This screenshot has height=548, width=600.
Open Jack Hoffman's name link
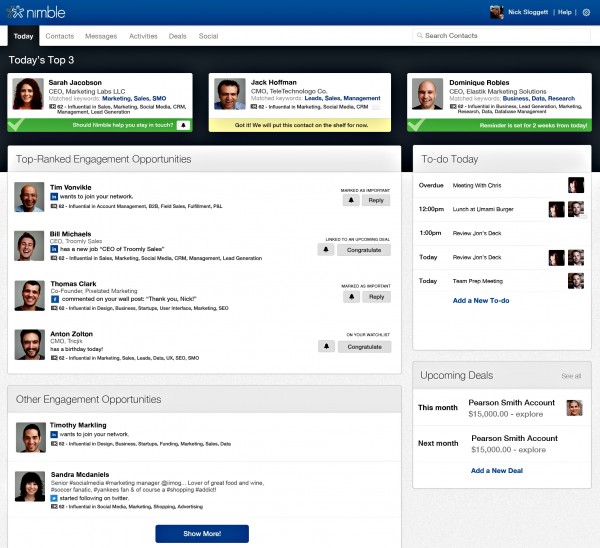(x=274, y=82)
